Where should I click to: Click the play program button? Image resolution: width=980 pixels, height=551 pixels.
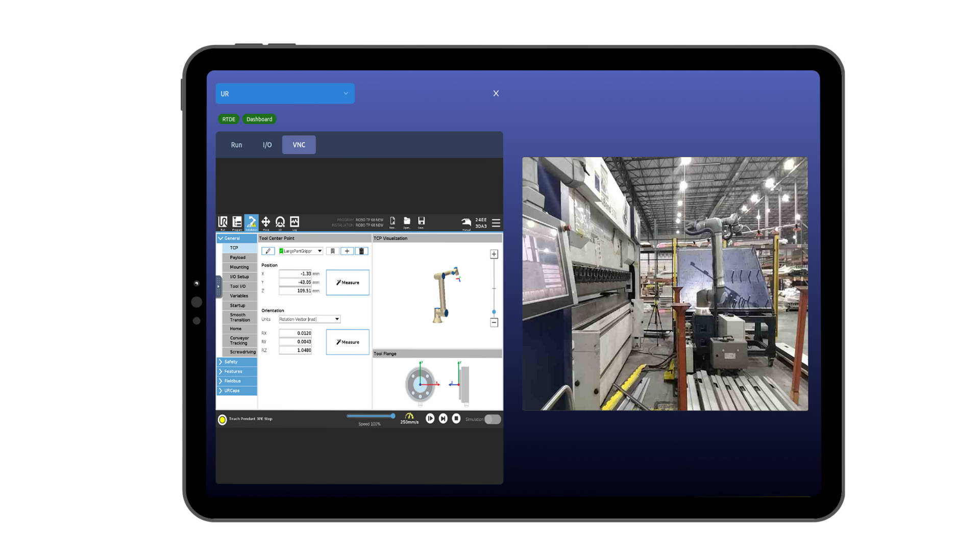pos(430,418)
